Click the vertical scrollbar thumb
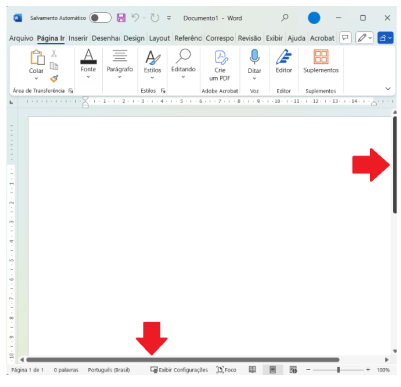The height and width of the screenshot is (387, 401). pos(395,165)
